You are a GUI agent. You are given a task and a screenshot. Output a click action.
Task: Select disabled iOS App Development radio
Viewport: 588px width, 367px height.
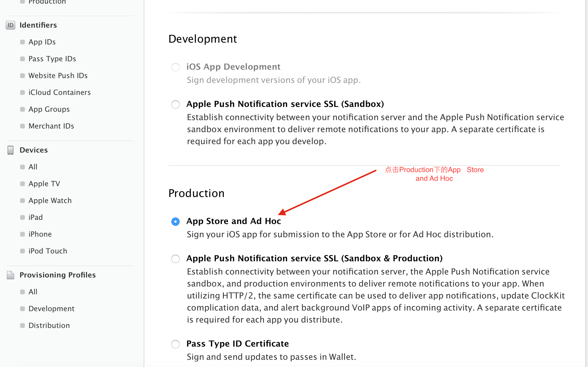click(175, 67)
